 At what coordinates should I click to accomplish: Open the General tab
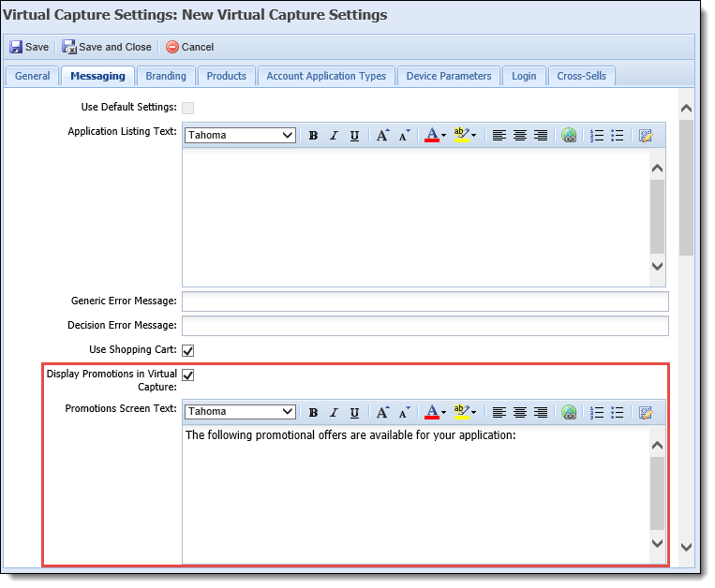[x=33, y=76]
